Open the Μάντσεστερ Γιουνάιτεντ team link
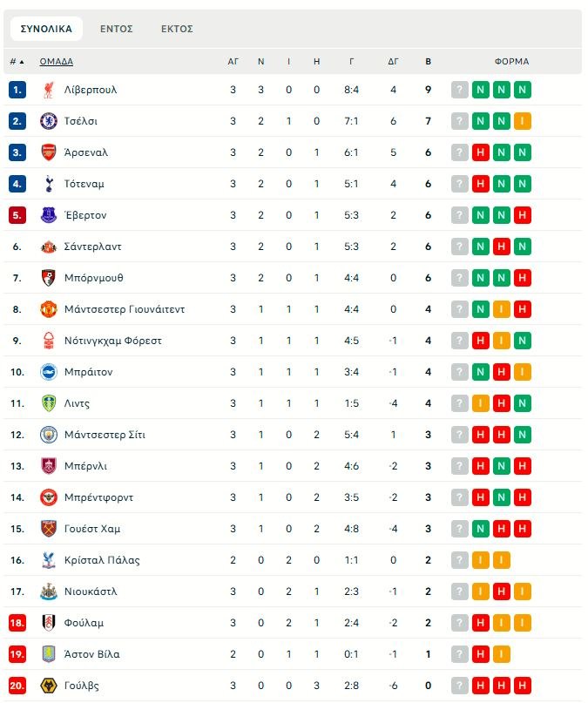The width and height of the screenshot is (588, 703). click(x=125, y=309)
